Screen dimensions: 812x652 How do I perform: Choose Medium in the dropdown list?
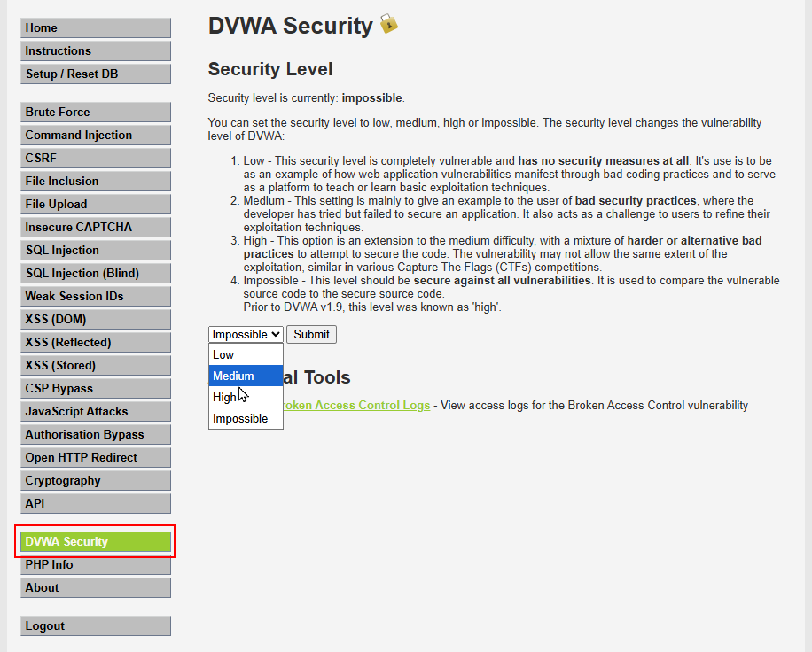(246, 376)
